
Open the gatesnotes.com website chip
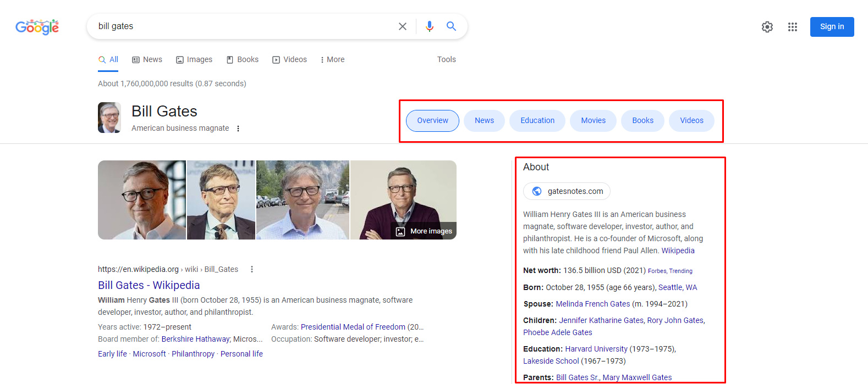click(567, 191)
